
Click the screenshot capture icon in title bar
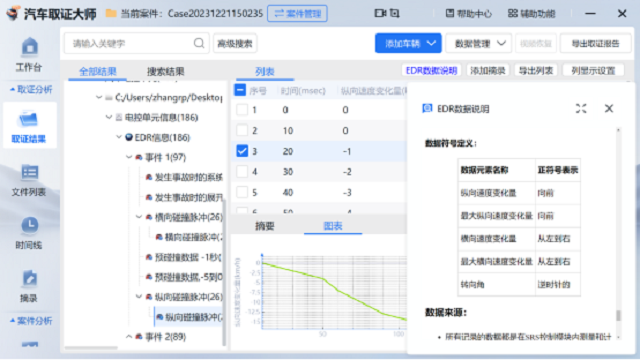[x=395, y=13]
